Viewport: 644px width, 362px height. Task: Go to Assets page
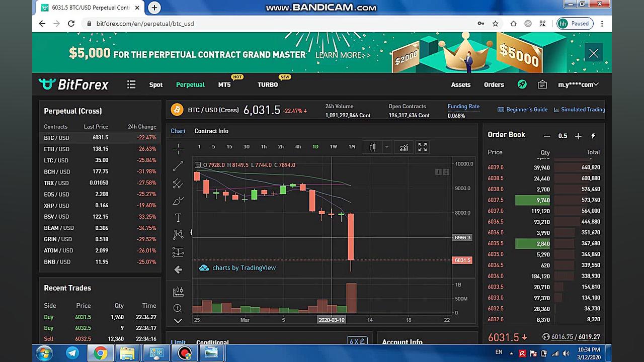461,84
